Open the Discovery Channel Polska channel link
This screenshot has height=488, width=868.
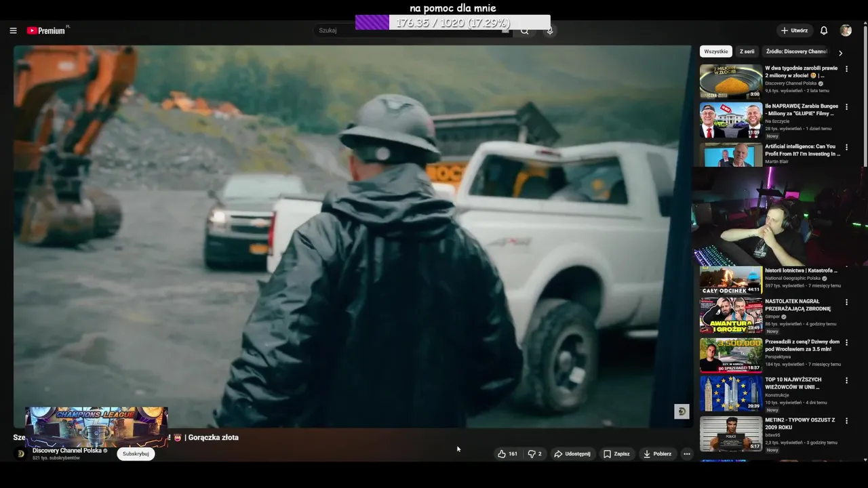pos(67,451)
